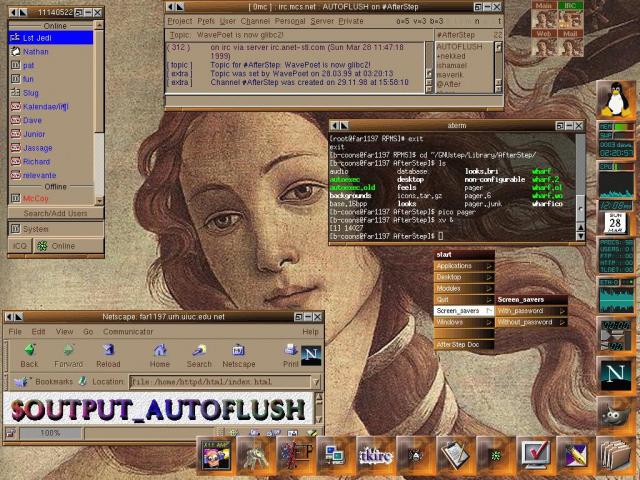Toggle the ICQ Online status button
The image size is (640, 480).
[x=68, y=246]
